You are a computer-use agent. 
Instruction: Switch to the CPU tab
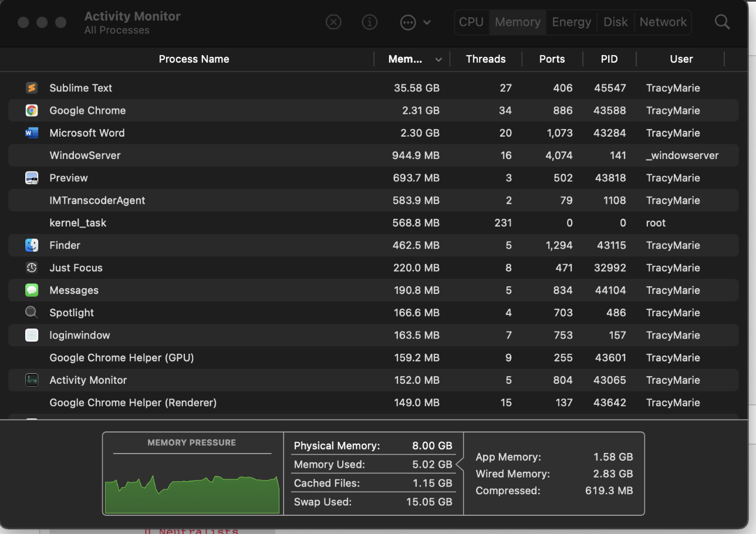(x=471, y=22)
